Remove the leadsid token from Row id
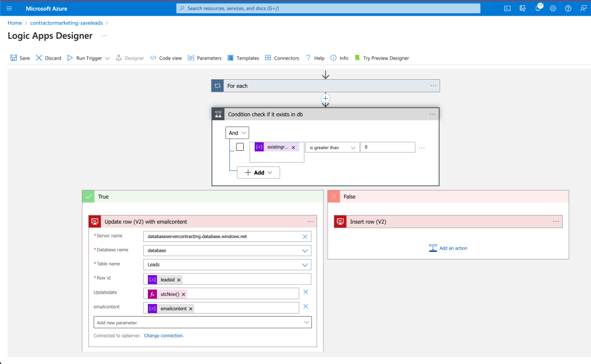Screen dimensions: 591x364 click(179, 280)
